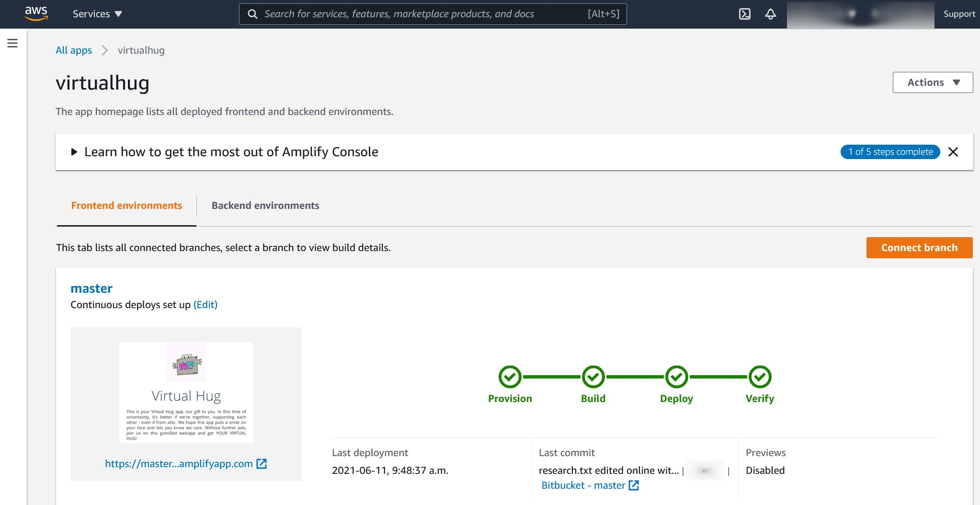Click the Deploy stage label
The width and height of the screenshot is (980, 505).
coord(677,399)
